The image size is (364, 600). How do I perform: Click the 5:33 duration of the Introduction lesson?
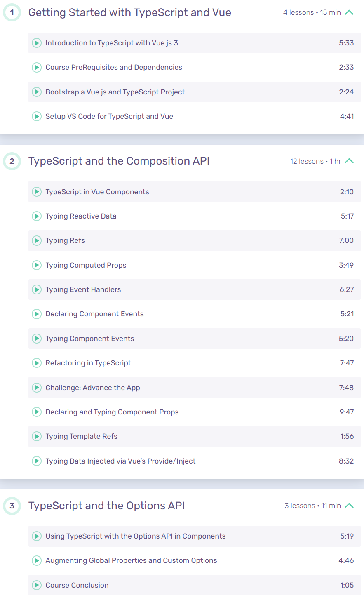pos(346,43)
